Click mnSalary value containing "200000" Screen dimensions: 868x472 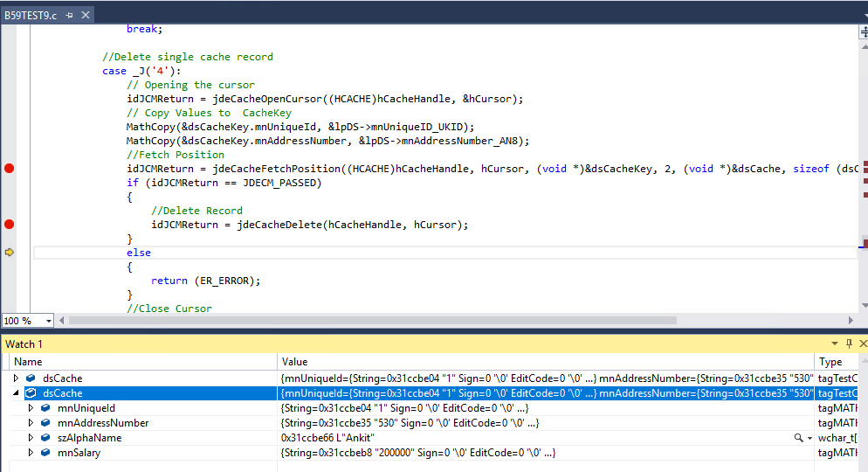(x=418, y=453)
